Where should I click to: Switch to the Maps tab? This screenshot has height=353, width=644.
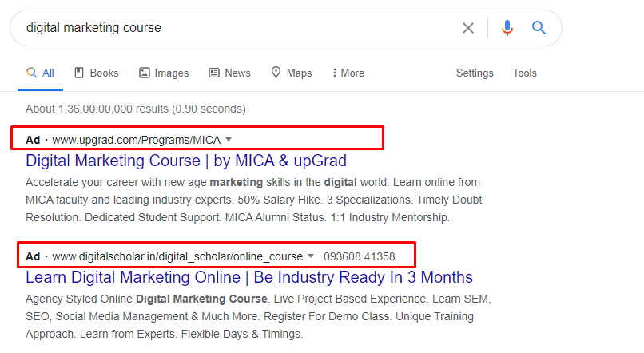click(292, 73)
